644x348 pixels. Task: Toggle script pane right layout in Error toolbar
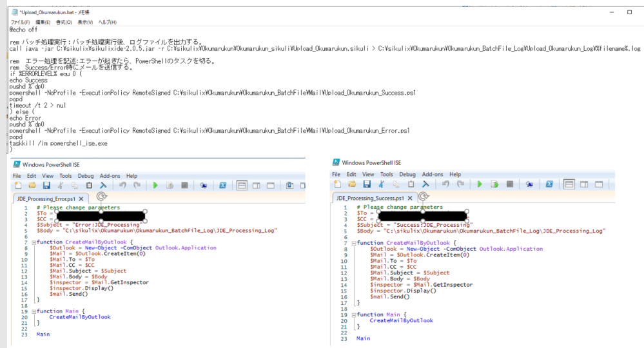[x=257, y=186]
